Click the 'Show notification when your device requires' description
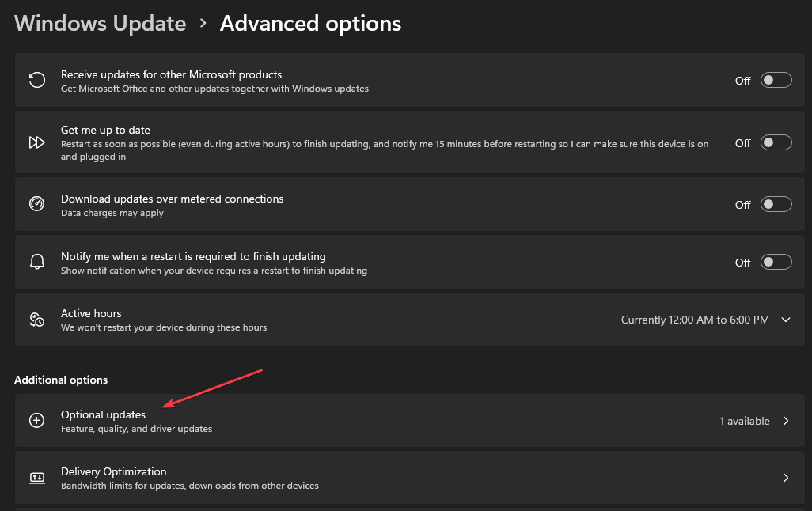 click(x=214, y=271)
